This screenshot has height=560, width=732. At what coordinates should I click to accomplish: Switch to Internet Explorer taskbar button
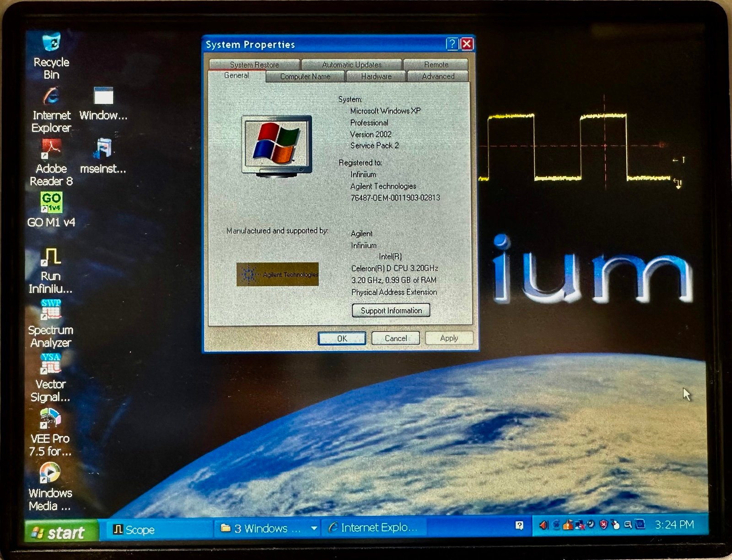coord(374,528)
